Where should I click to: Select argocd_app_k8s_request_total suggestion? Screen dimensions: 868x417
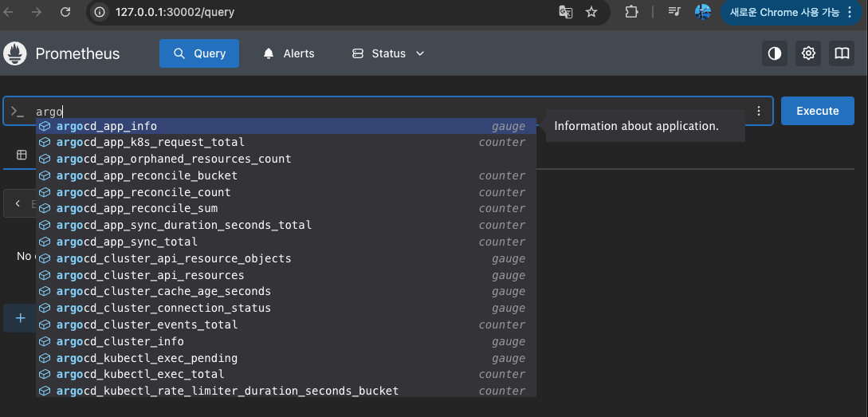point(286,143)
